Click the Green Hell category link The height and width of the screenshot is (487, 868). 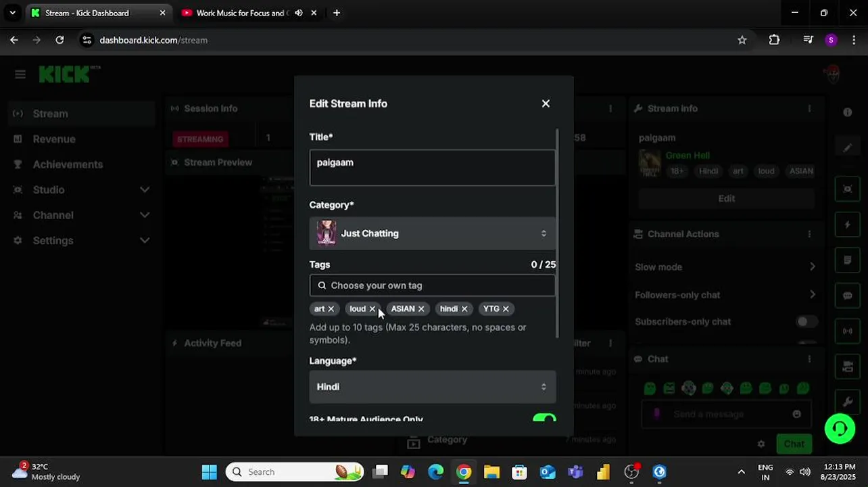coord(688,156)
